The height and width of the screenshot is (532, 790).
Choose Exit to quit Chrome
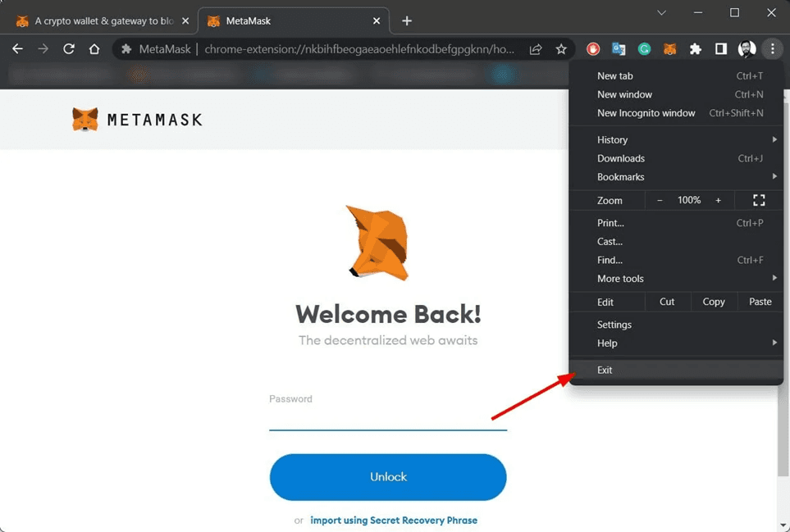pyautogui.click(x=676, y=370)
